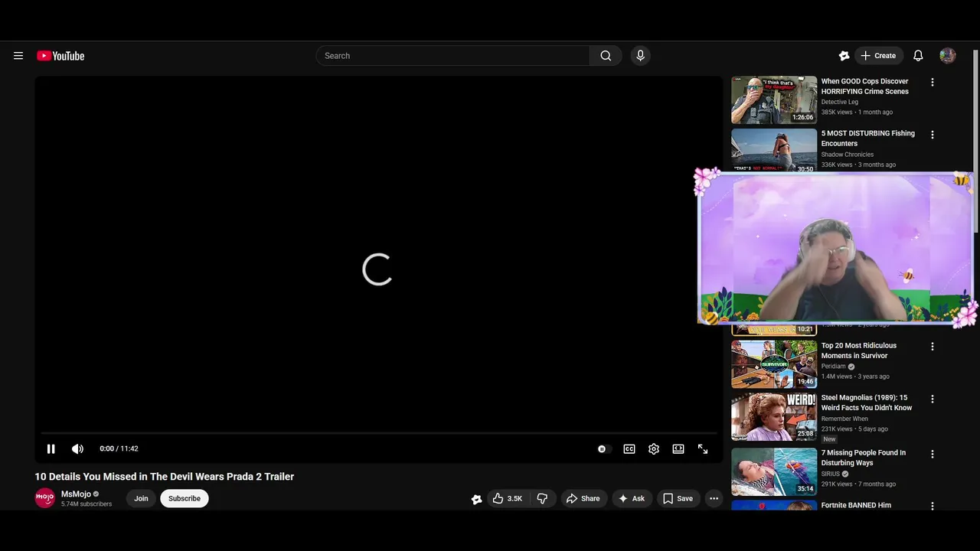Image resolution: width=980 pixels, height=551 pixels.
Task: Switch to theater mode
Action: tap(678, 449)
